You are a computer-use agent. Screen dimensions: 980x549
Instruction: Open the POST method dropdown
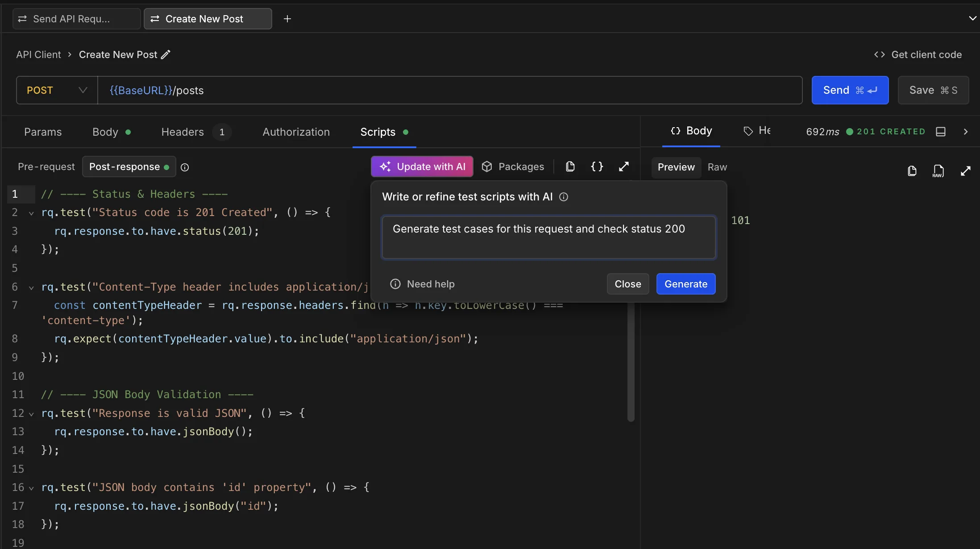(x=56, y=90)
